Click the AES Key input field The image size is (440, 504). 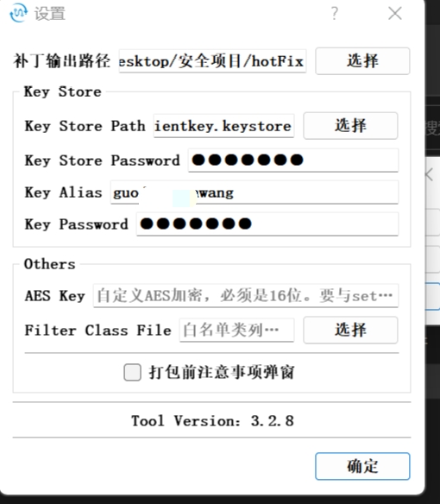[x=246, y=295]
